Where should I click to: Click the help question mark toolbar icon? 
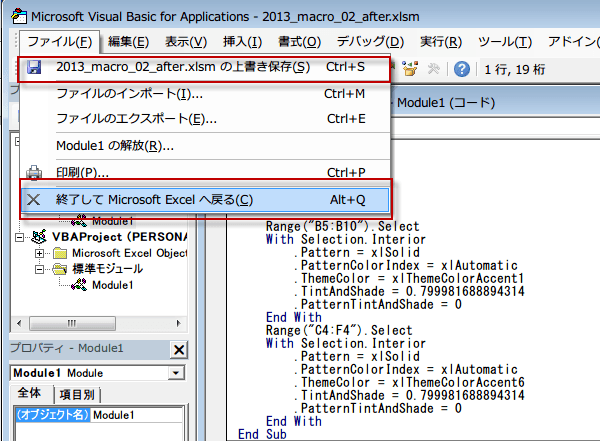click(x=461, y=69)
